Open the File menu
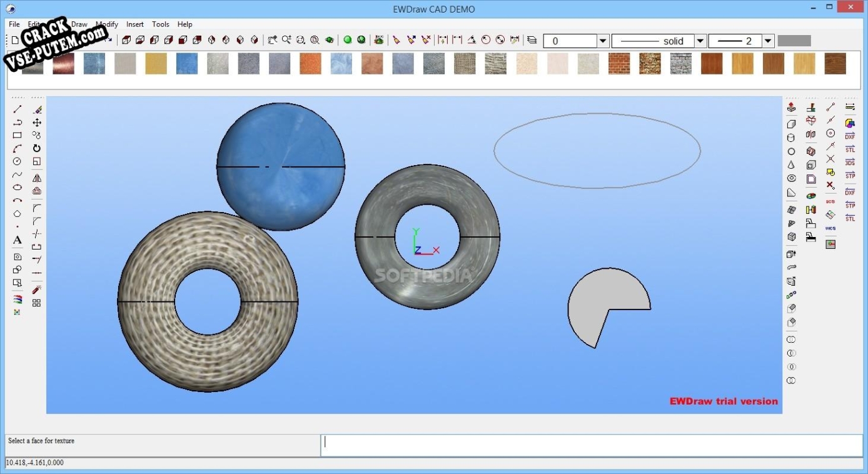The image size is (868, 474). (14, 24)
